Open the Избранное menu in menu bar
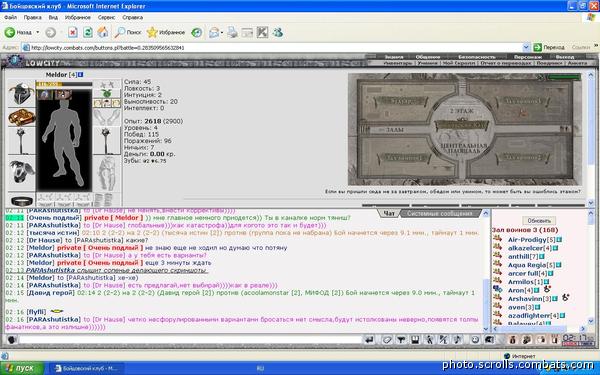This screenshot has width=600, height=375. tap(78, 18)
